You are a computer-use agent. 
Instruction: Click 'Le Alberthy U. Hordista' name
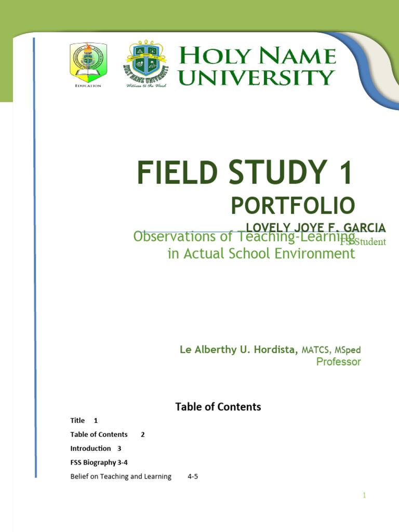239,350
